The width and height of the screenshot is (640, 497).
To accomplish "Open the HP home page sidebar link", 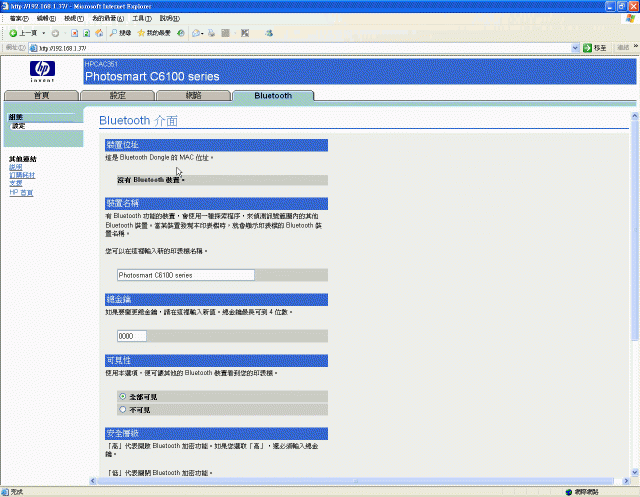I will (x=21, y=193).
